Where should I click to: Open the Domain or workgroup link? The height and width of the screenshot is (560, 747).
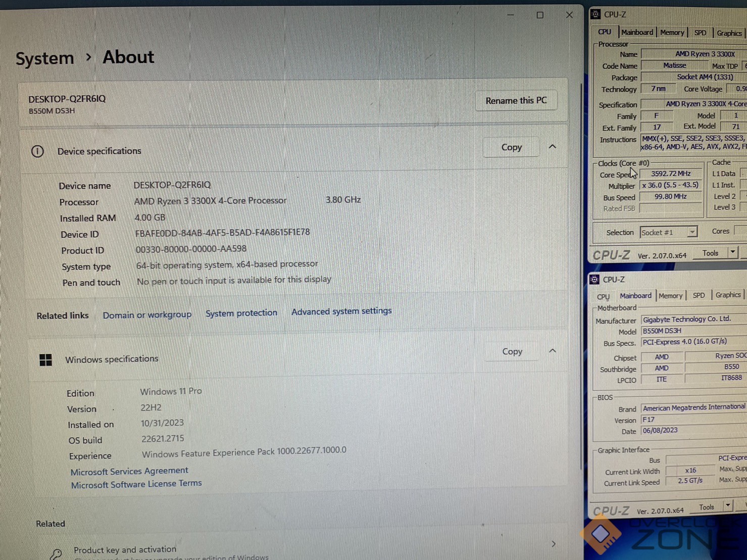(x=147, y=315)
